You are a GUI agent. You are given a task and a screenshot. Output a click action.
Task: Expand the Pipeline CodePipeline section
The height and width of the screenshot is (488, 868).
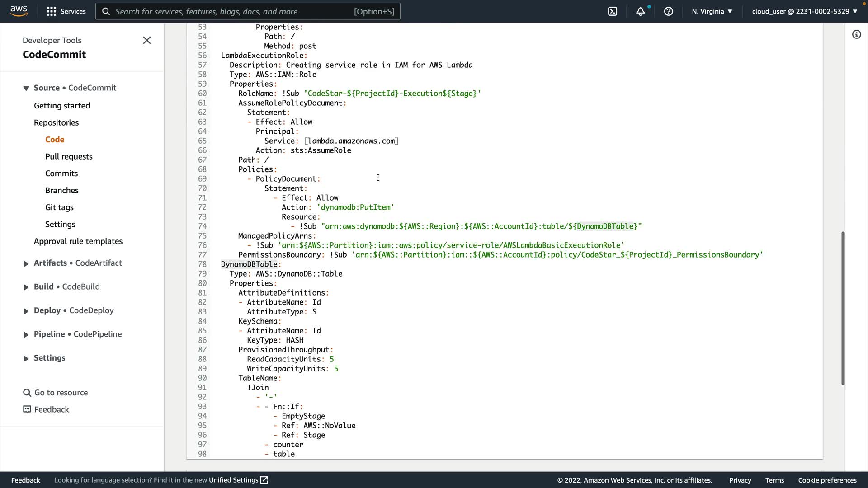pyautogui.click(x=26, y=334)
